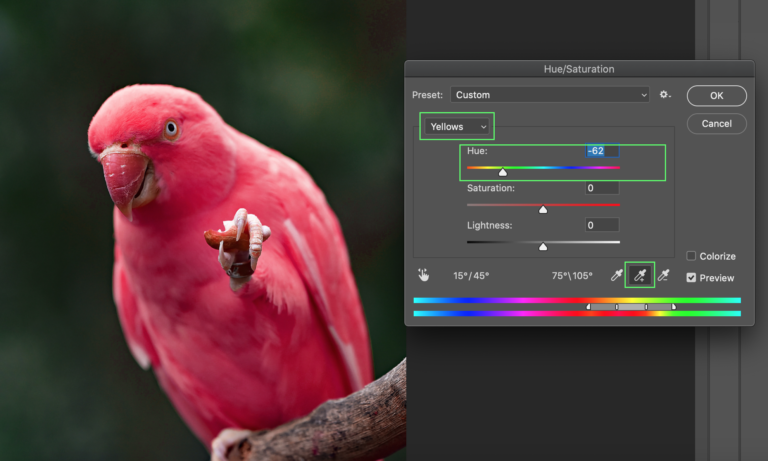Select the plain eyedropper tool
768x461 pixels.
[617, 275]
